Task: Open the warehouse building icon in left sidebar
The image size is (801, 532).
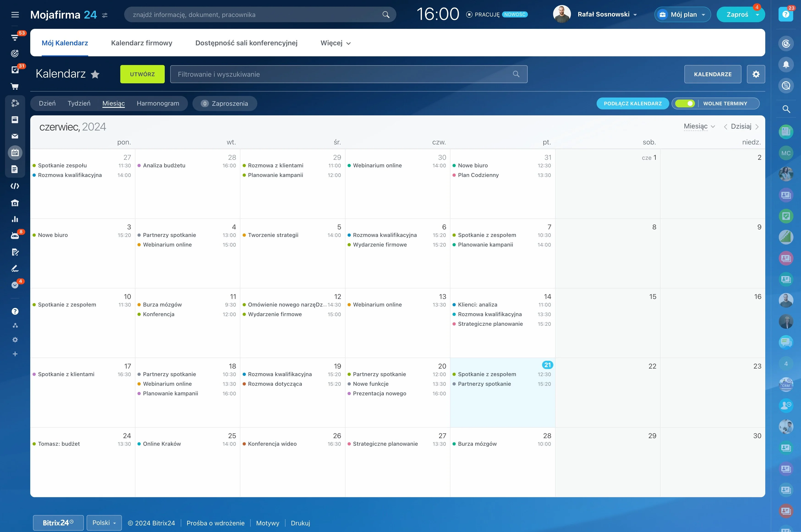Action: [15, 203]
